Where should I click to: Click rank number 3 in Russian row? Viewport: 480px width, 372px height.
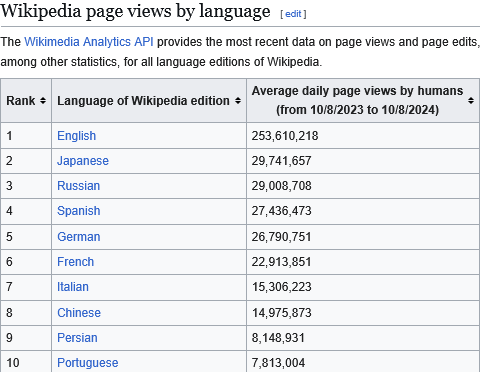[x=9, y=186]
